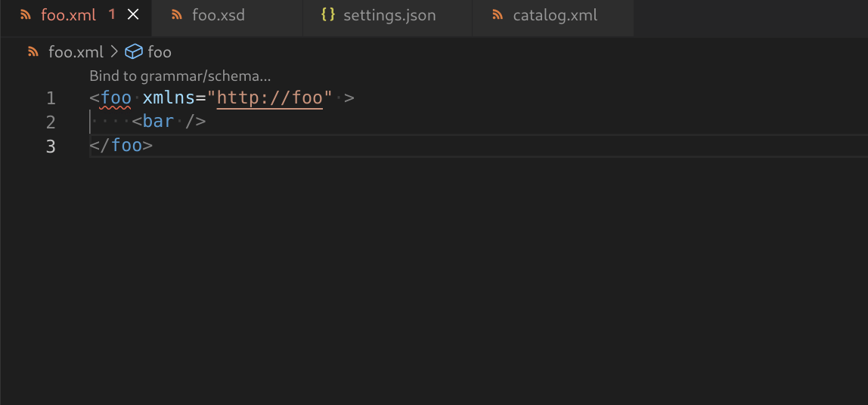Click the breadcrumb foo.xml file icon
Screen dimensions: 868x405
point(33,52)
